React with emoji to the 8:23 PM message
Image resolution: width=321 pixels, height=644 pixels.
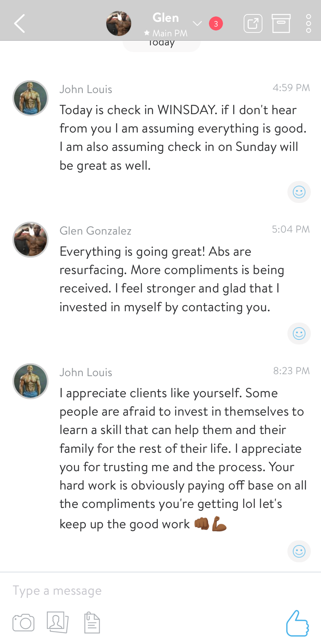pos(299,551)
